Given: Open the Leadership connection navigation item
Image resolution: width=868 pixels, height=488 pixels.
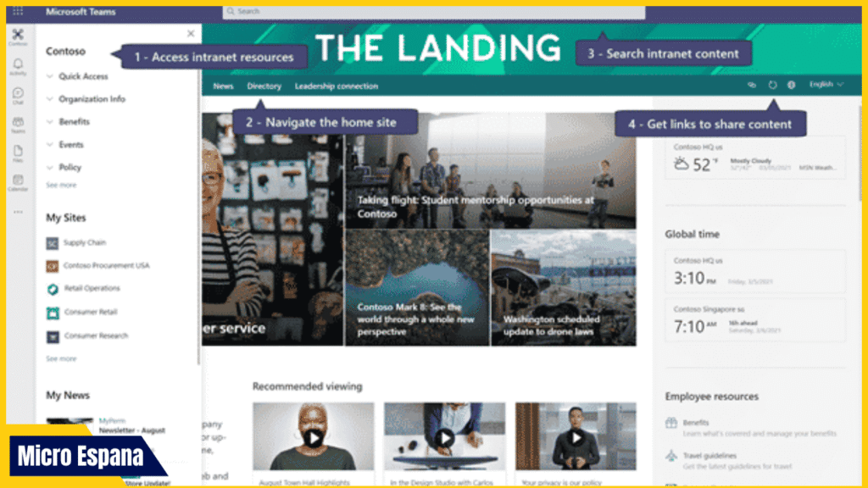Looking at the screenshot, I should point(336,86).
